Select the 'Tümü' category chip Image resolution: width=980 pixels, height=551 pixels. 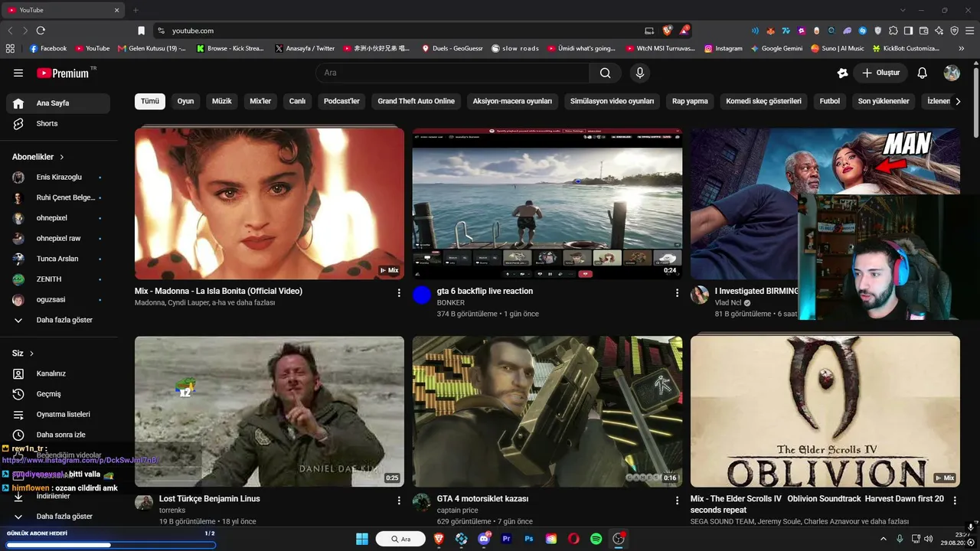(150, 101)
